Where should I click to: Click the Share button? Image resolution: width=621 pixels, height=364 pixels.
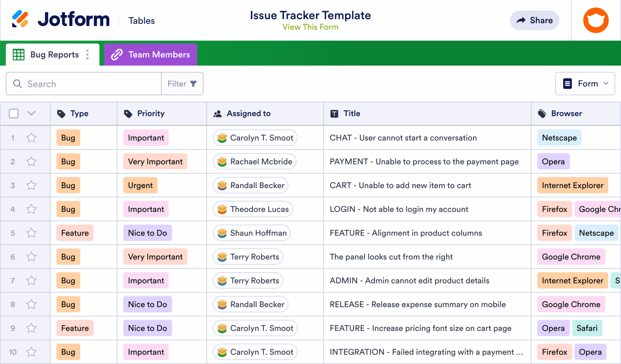[535, 20]
